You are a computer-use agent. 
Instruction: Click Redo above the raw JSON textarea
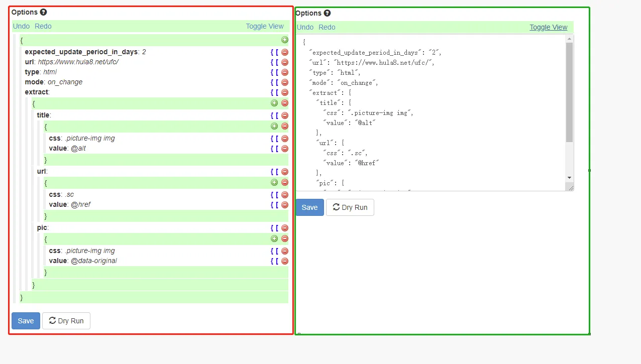click(x=327, y=27)
